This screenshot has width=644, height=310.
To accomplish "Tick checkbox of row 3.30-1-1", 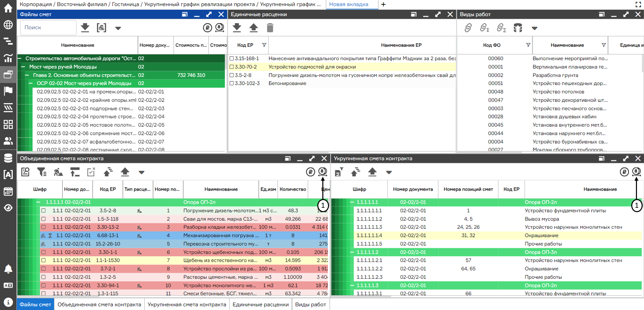I will (43, 252).
